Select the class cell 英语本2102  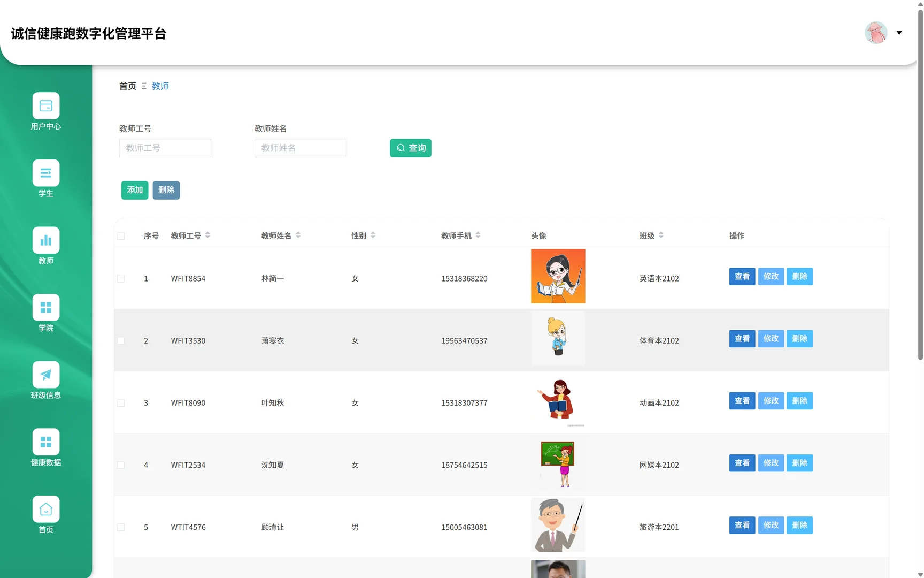point(659,279)
